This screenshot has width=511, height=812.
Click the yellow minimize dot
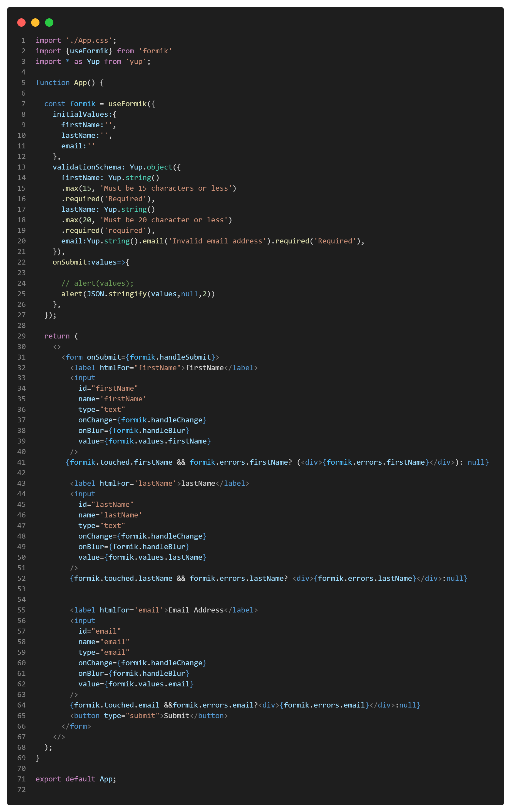click(35, 23)
